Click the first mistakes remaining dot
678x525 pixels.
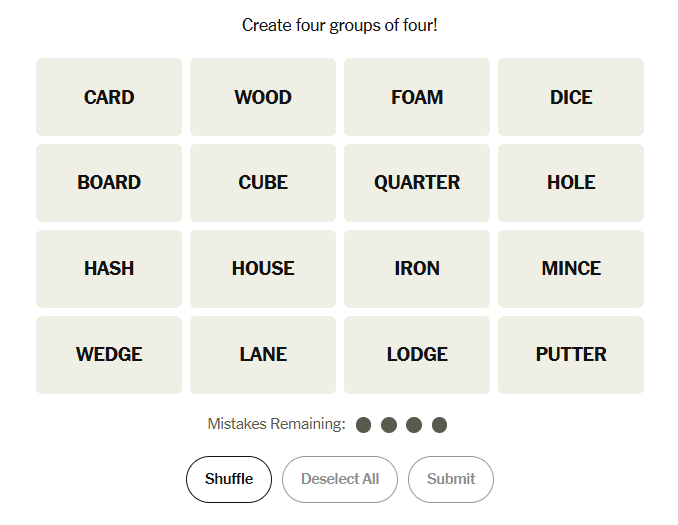(364, 425)
